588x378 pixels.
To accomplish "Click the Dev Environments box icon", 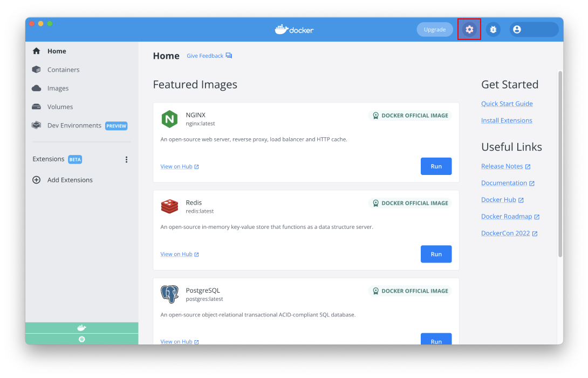I will coord(36,125).
